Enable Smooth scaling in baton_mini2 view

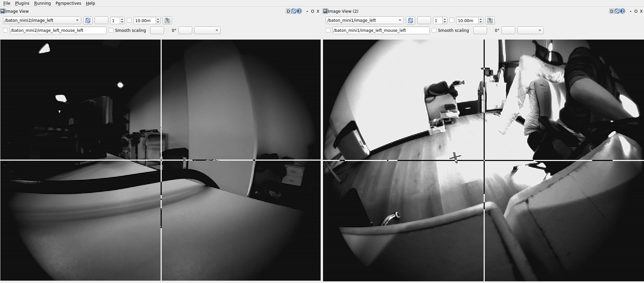tap(111, 30)
